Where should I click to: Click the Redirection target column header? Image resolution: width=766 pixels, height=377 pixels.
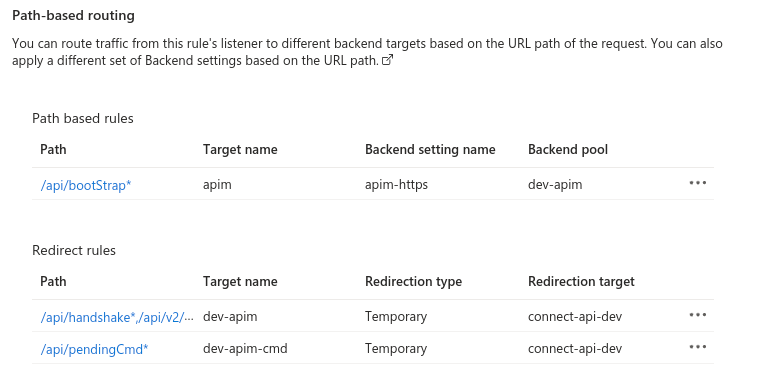click(581, 281)
